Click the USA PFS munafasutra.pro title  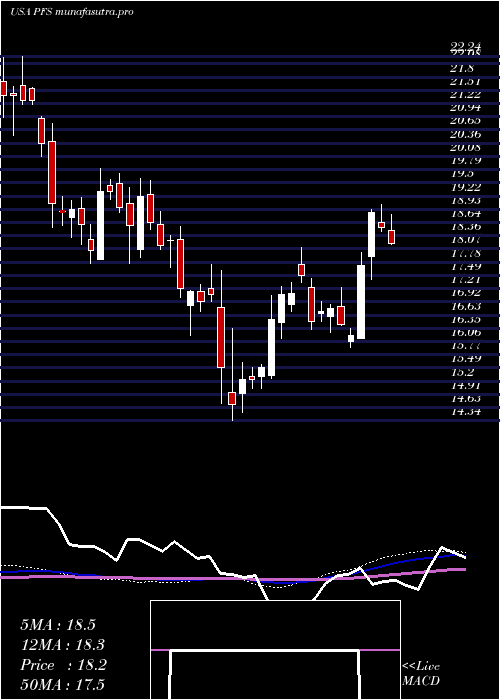point(71,12)
